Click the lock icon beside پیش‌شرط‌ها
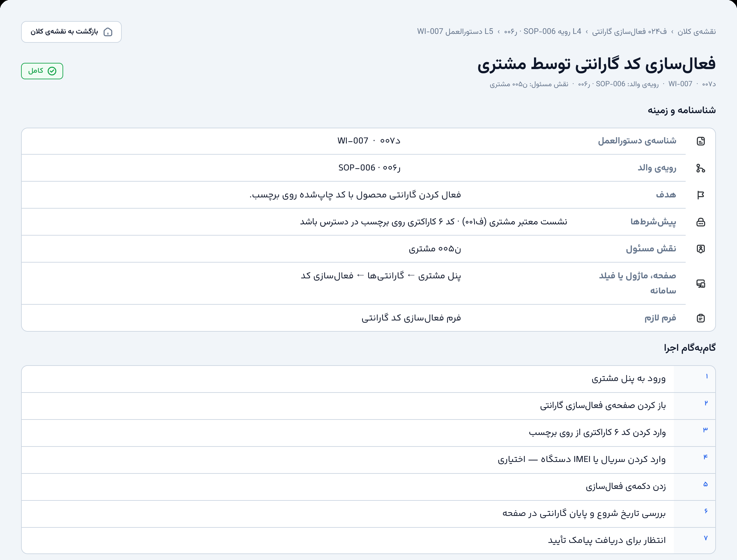 701,222
